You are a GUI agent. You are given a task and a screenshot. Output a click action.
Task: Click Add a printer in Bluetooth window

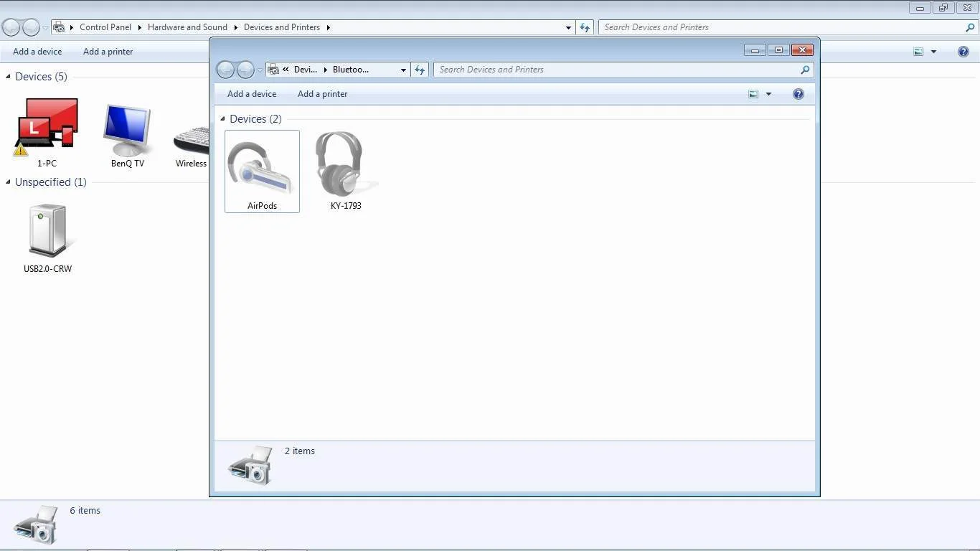pyautogui.click(x=322, y=94)
